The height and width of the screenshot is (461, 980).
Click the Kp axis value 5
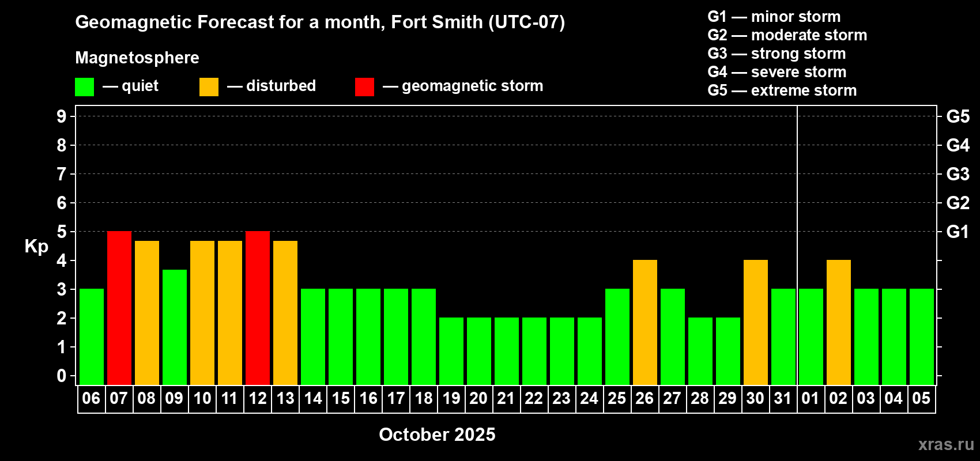(x=62, y=232)
